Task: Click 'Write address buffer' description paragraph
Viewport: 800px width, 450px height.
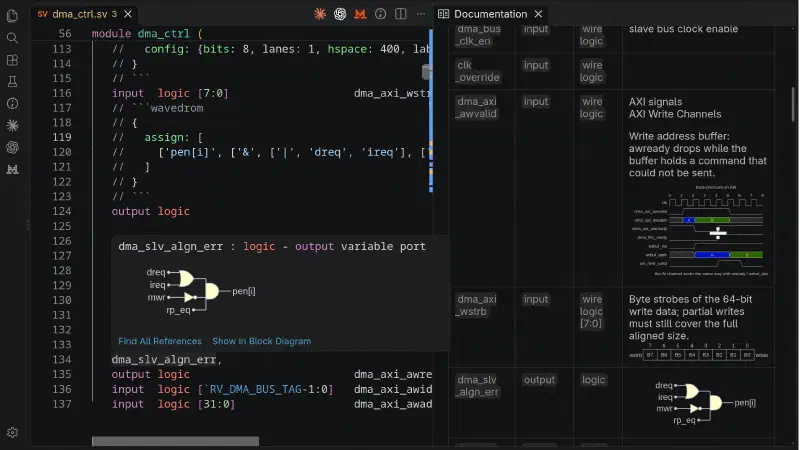Action: [x=697, y=155]
